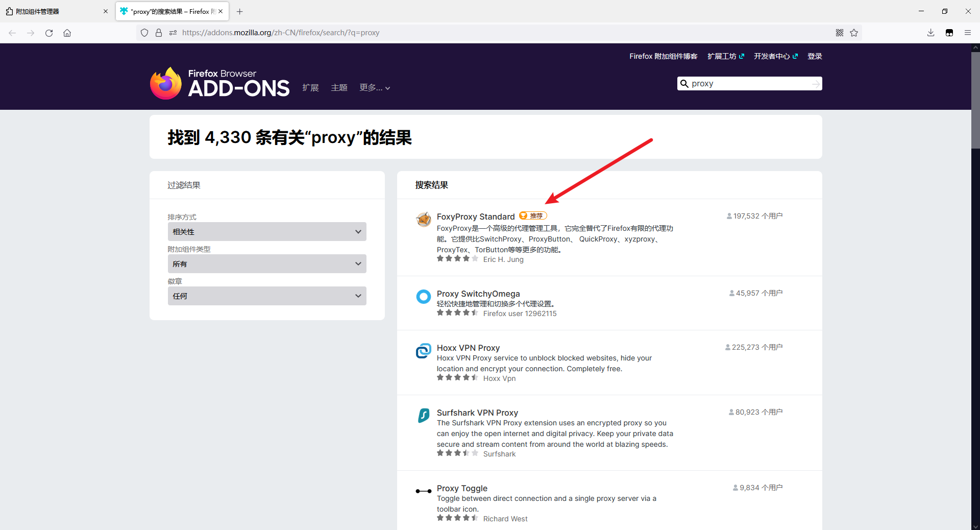Open the 扩展 extensions section
Screen dimensions: 980x530
click(310, 88)
